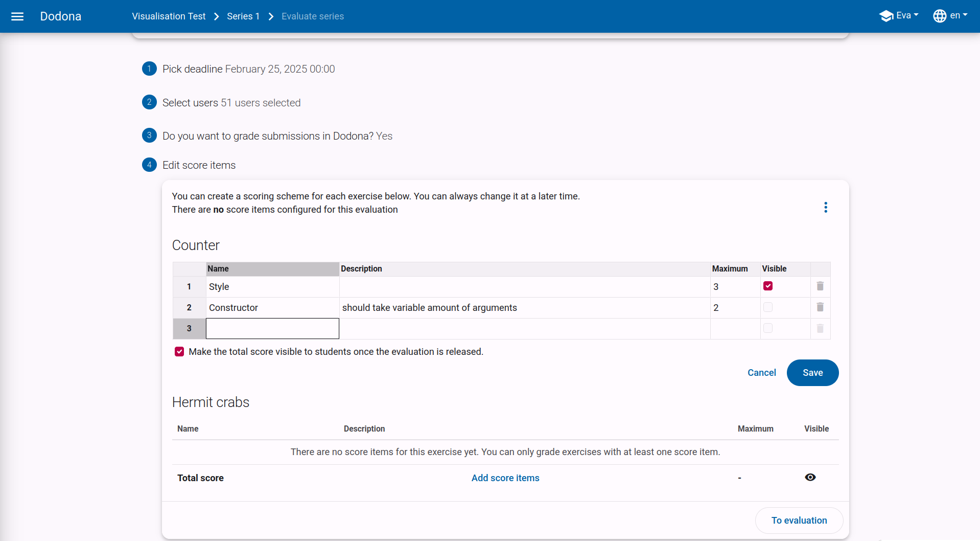Uncheck Visible for the Style row
The image size is (980, 541).
[x=768, y=286]
